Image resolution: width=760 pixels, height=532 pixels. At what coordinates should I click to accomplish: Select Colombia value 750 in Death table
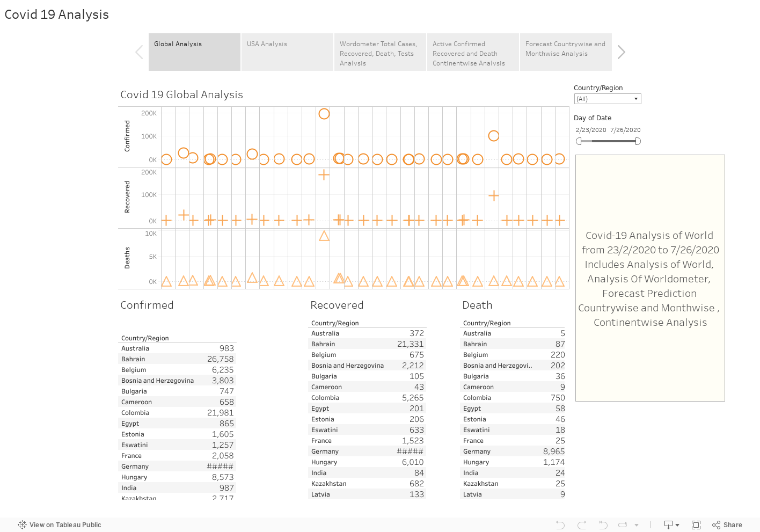[558, 398]
